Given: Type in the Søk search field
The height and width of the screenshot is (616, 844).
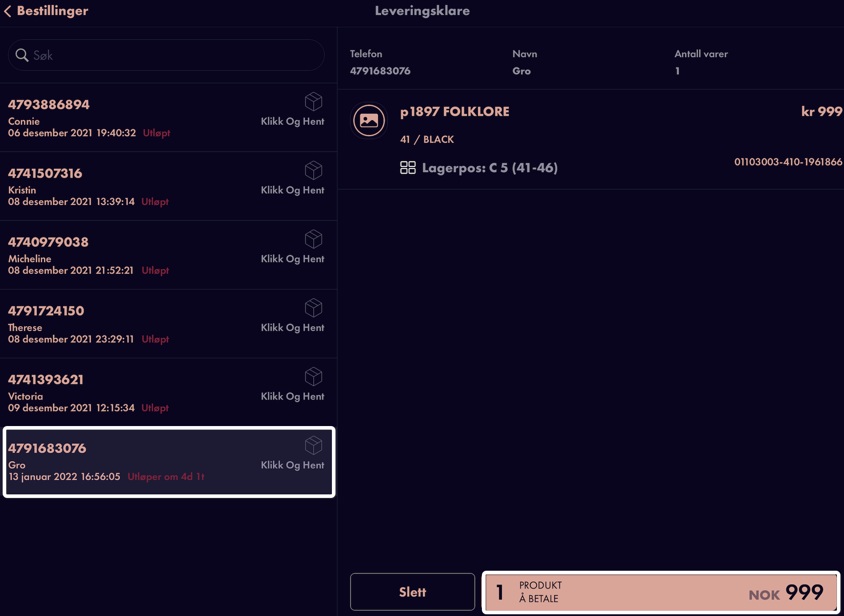Looking at the screenshot, I should pos(166,55).
